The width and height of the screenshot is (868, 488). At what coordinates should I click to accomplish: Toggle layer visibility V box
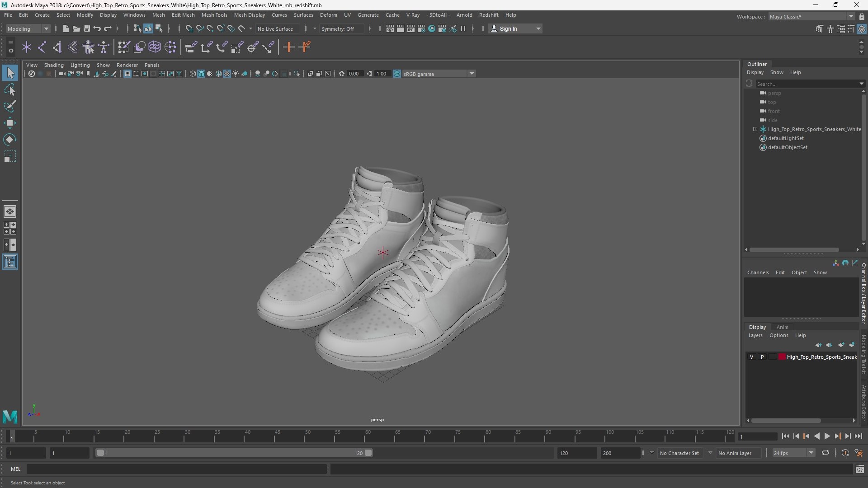[751, 357]
